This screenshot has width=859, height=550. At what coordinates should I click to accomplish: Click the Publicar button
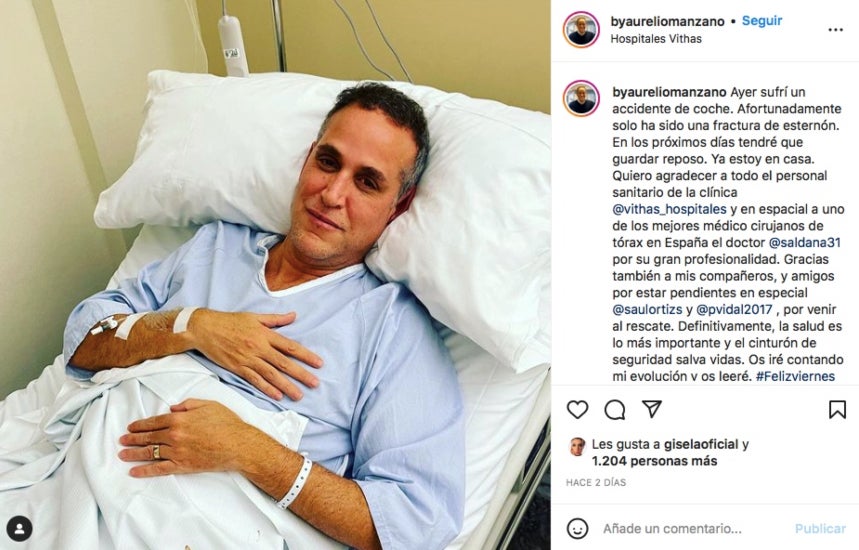820,529
